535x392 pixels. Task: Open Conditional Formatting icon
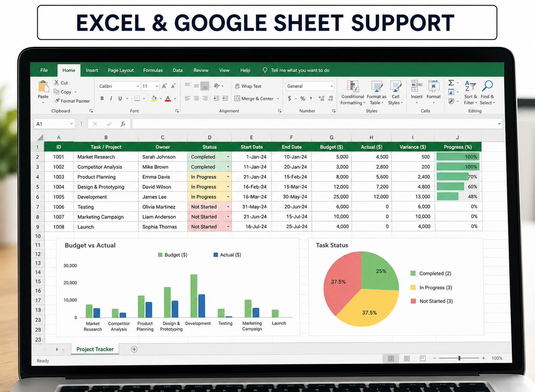click(353, 87)
